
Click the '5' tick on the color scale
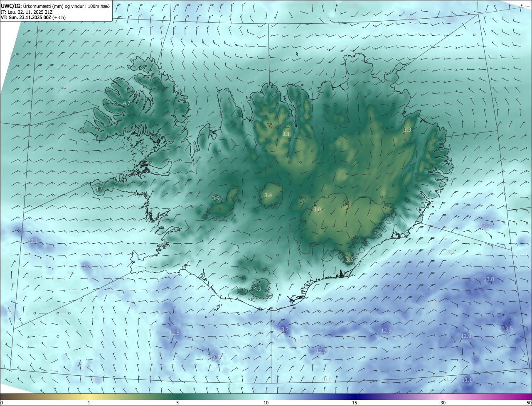coord(177,403)
